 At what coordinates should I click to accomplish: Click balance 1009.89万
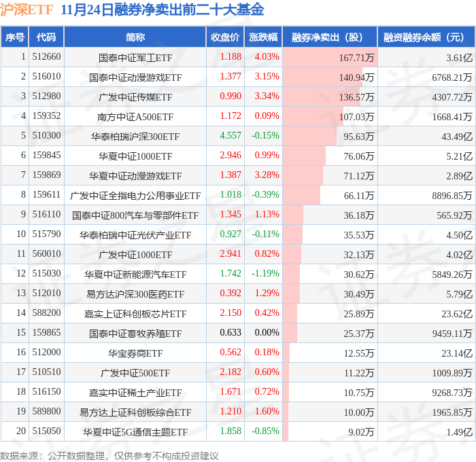click(x=452, y=373)
